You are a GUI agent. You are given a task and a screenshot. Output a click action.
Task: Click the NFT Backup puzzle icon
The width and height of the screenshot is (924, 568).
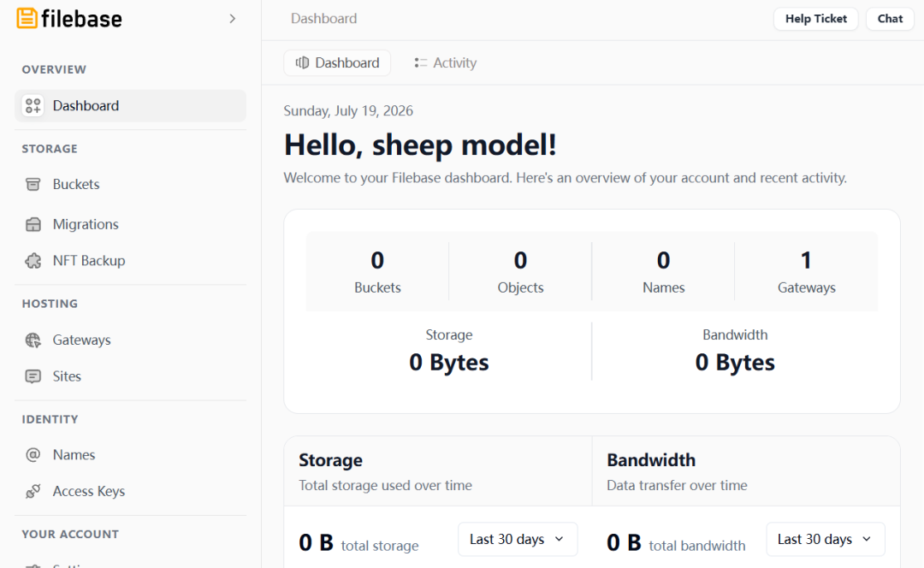(x=33, y=260)
